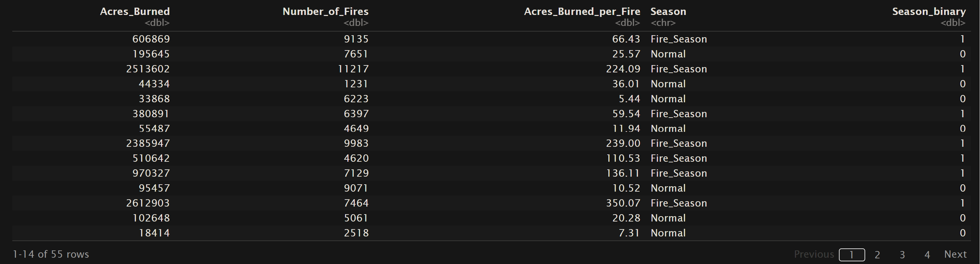
Task: Click the Acres_Burned column header
Action: pyautogui.click(x=135, y=11)
